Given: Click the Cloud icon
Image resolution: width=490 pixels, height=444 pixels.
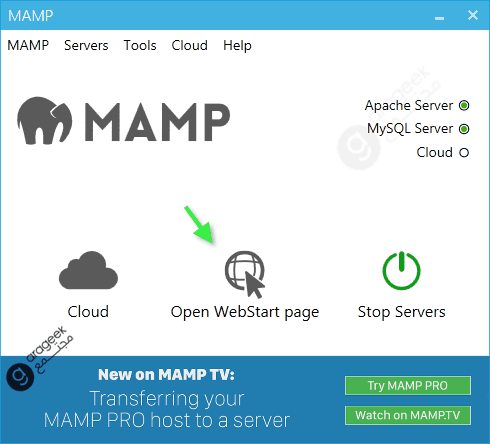Looking at the screenshot, I should coord(88,270).
